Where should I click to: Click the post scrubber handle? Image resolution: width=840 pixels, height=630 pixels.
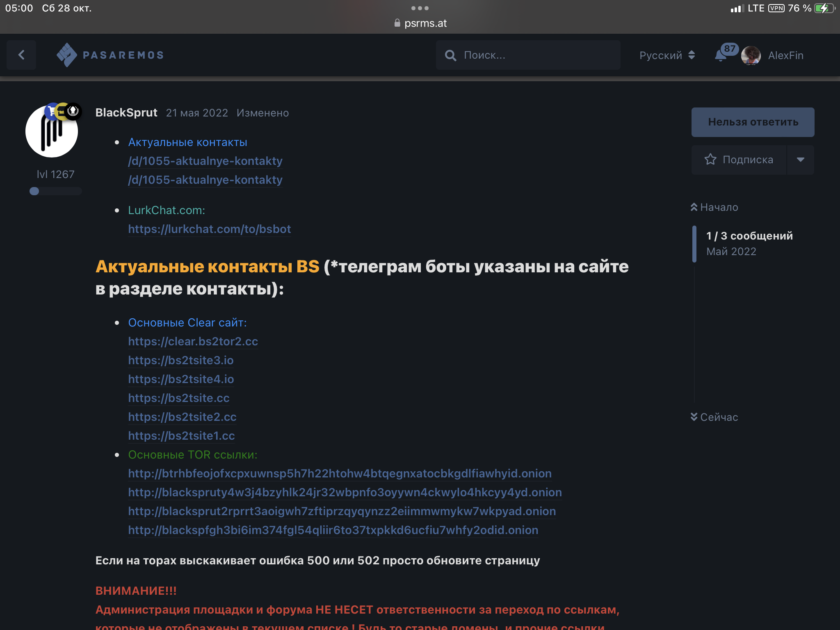click(694, 244)
